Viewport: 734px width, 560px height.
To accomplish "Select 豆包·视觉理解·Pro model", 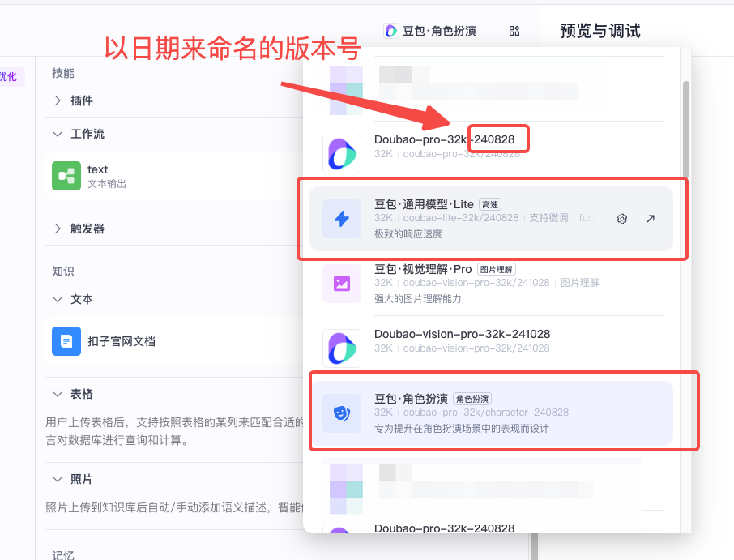I will point(491,284).
